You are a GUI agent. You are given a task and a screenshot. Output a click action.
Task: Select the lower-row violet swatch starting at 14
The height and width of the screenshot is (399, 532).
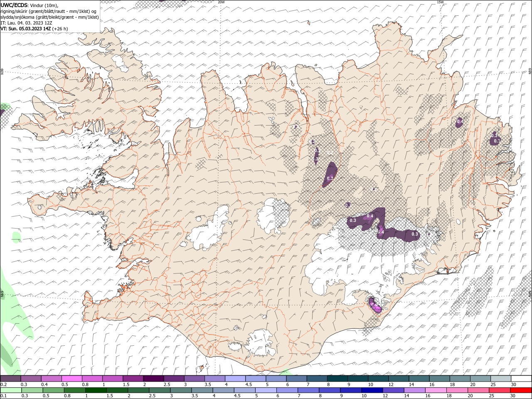414,390
